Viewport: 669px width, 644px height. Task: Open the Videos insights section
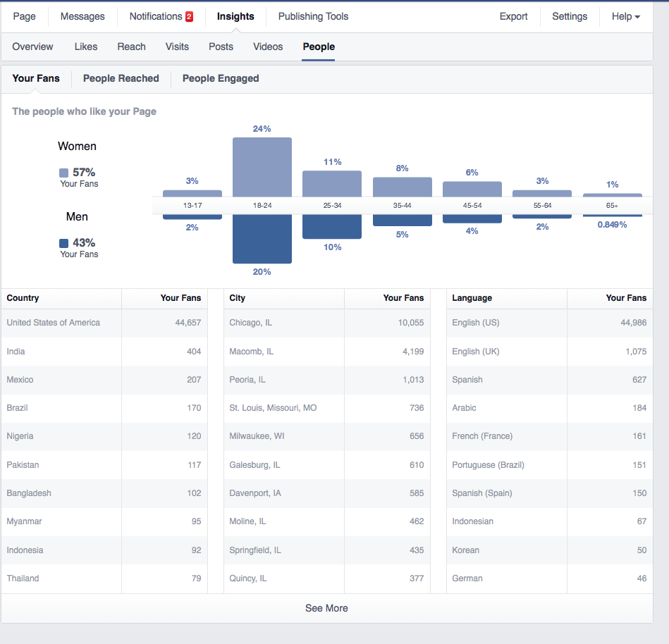[268, 47]
